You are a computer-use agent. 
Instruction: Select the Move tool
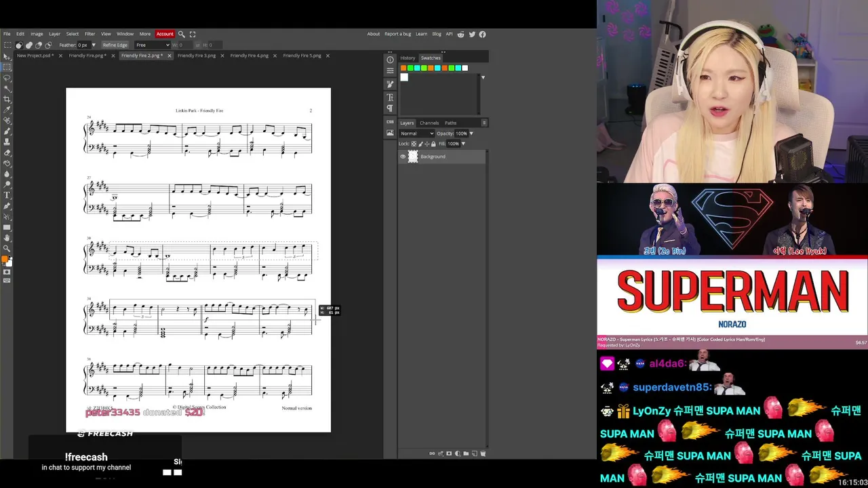[7, 56]
